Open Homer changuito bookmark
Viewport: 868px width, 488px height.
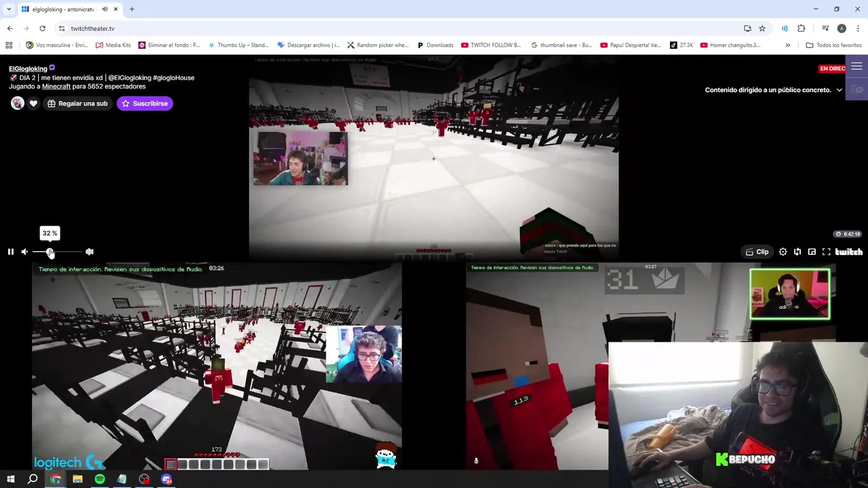coord(730,45)
